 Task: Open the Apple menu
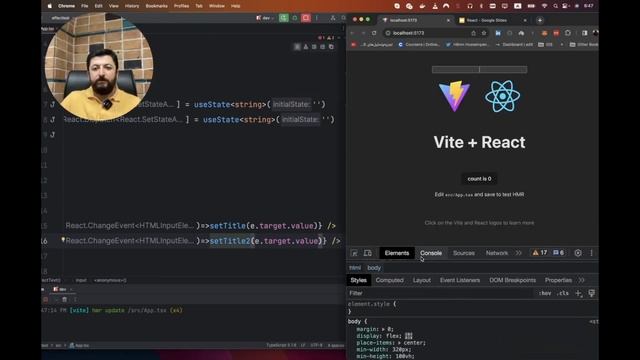coord(49,6)
